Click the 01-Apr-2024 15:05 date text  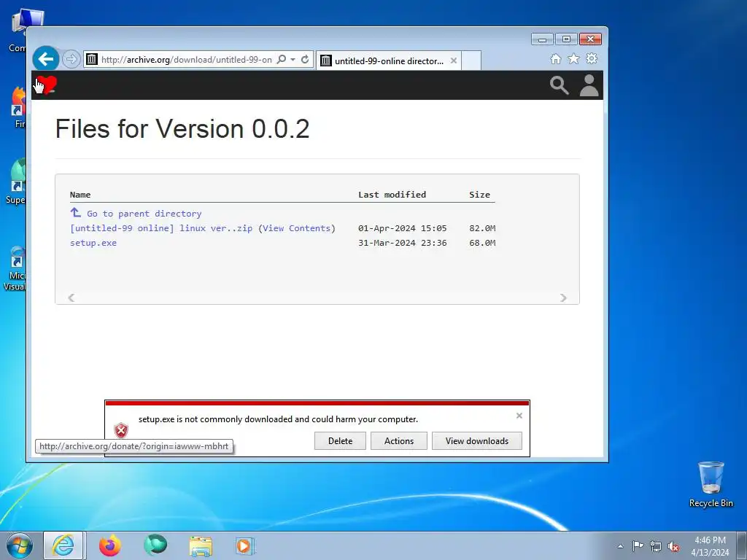tap(403, 228)
